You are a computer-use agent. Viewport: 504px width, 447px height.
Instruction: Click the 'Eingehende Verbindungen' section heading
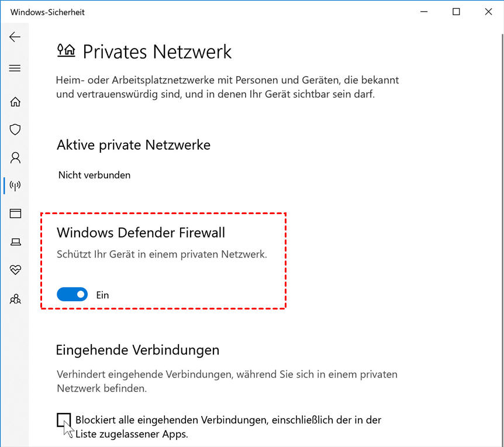click(137, 350)
